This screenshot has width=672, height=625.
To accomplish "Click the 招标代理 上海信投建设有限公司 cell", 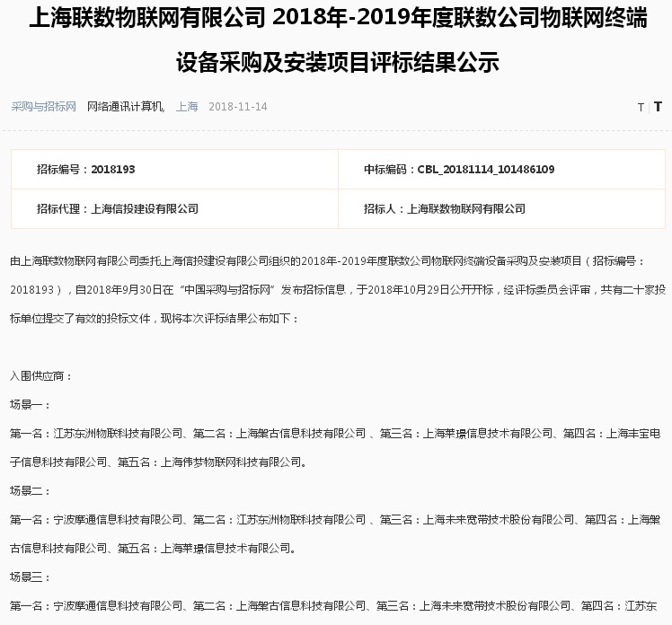I will click(x=117, y=208).
